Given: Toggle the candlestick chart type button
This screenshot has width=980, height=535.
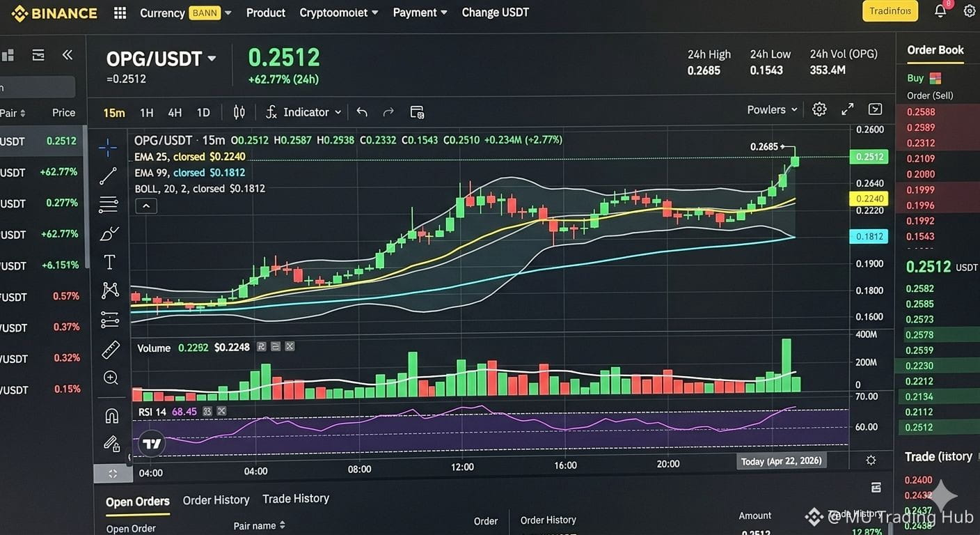Looking at the screenshot, I should (239, 112).
